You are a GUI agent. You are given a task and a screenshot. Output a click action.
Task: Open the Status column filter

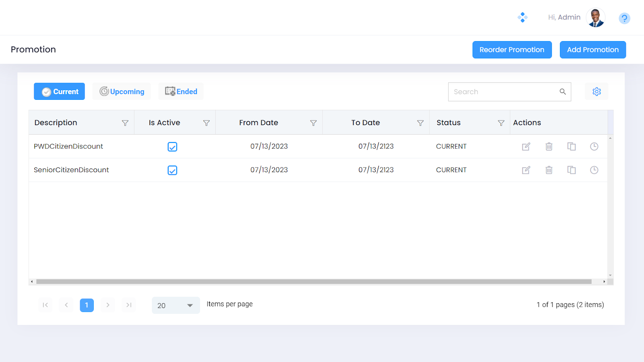(x=501, y=123)
